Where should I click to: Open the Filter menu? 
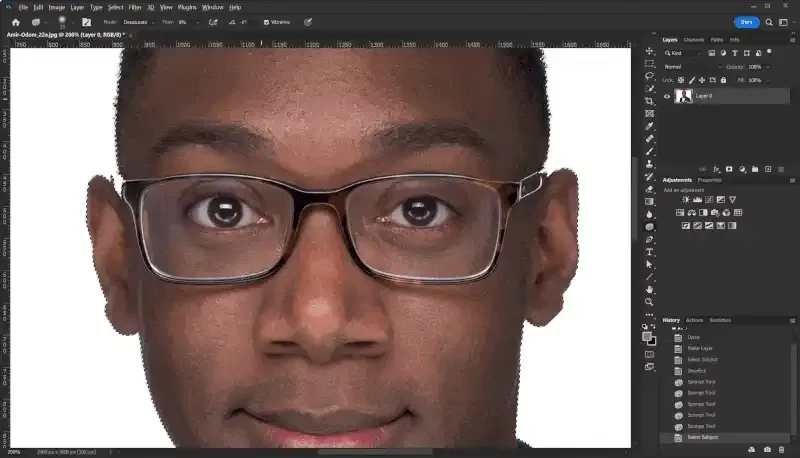pos(135,7)
